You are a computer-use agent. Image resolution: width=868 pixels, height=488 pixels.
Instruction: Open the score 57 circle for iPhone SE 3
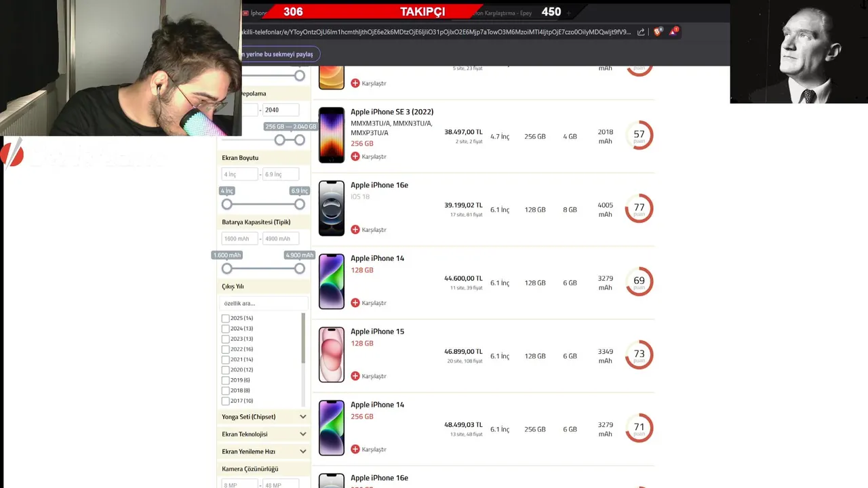coord(639,135)
